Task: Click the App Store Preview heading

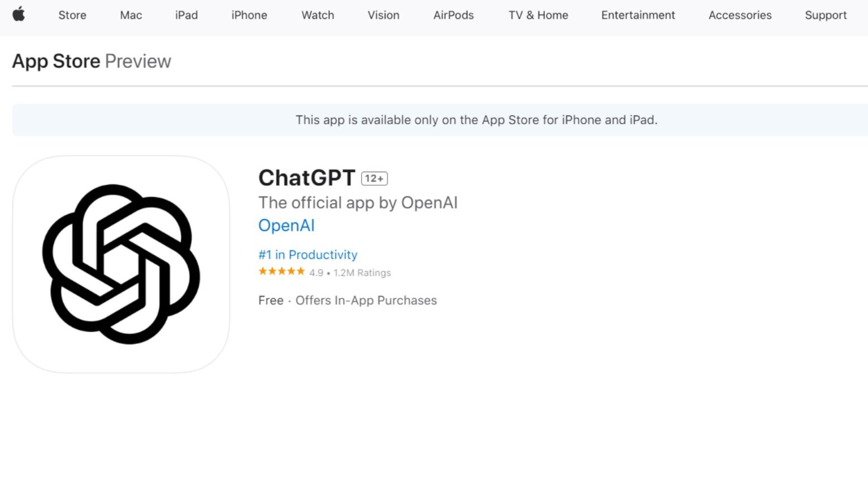Action: click(92, 61)
